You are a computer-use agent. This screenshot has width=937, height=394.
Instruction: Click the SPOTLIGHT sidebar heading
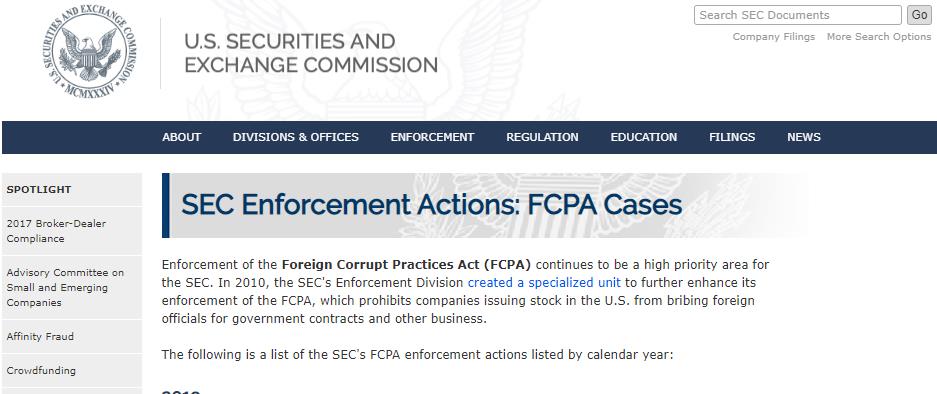pyautogui.click(x=39, y=190)
